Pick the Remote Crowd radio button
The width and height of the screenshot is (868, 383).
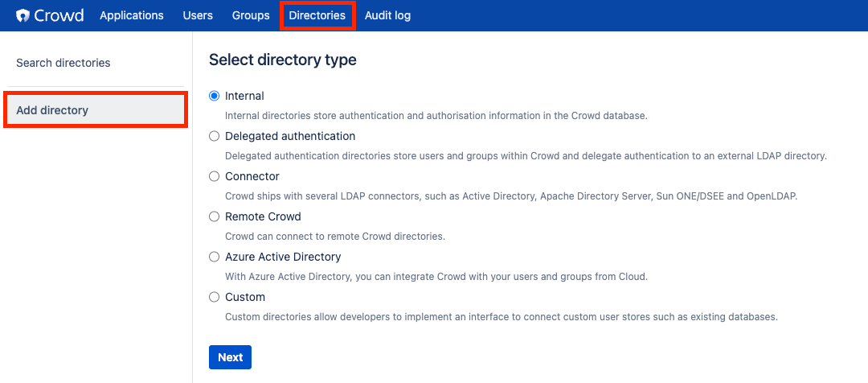pyautogui.click(x=215, y=216)
